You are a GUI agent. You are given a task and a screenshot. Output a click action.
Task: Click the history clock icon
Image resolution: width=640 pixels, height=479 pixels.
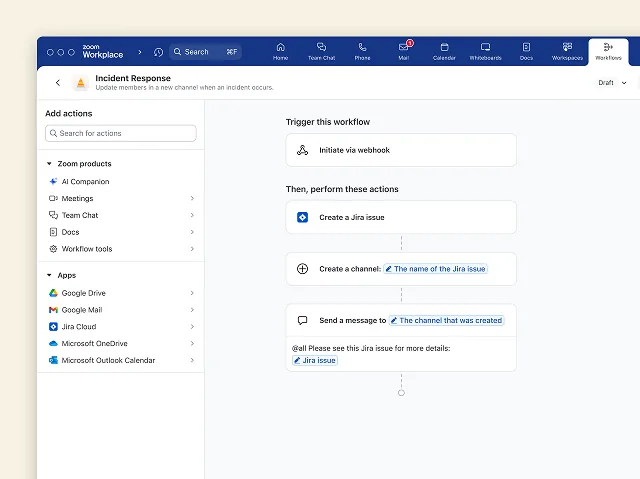158,52
